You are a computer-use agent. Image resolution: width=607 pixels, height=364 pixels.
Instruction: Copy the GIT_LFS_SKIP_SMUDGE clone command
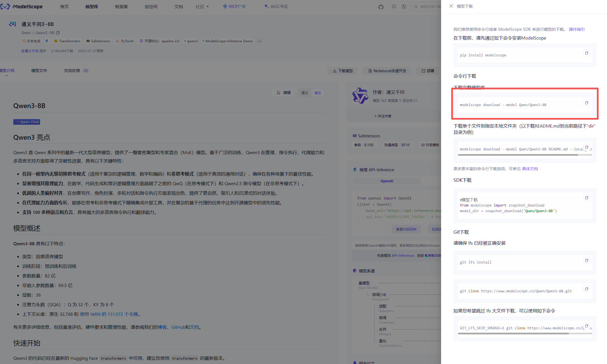click(x=586, y=326)
